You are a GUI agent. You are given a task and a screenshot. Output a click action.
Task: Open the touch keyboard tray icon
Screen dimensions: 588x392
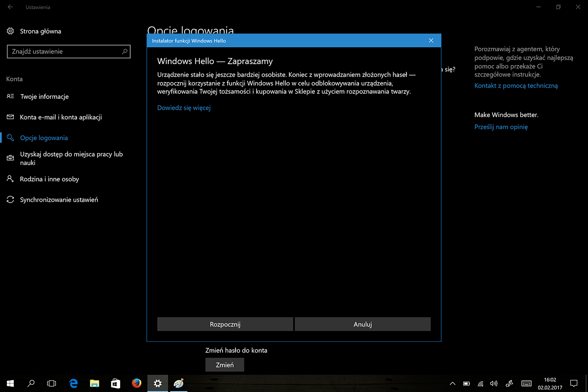(526, 383)
